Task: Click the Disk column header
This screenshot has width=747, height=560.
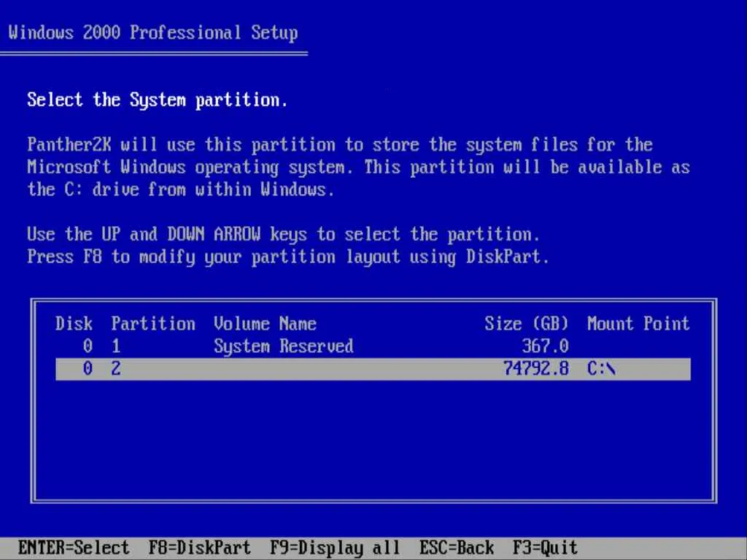Action: (74, 324)
